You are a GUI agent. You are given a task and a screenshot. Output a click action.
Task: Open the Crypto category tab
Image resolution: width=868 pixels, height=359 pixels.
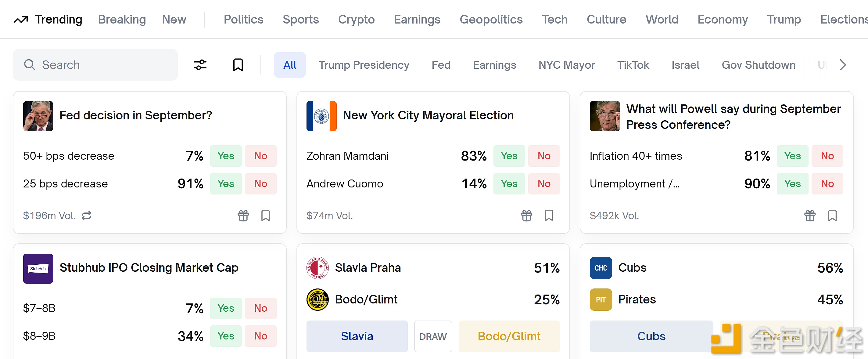(356, 20)
